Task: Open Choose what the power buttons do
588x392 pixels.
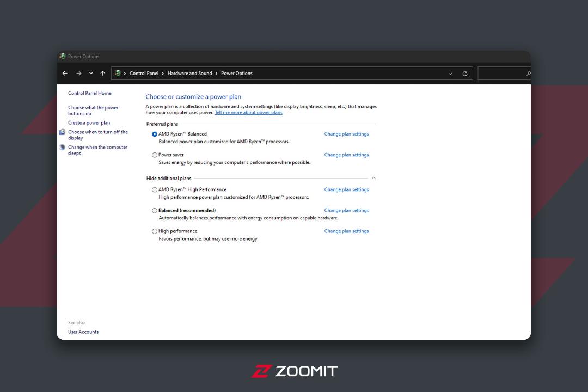Action: pos(93,111)
